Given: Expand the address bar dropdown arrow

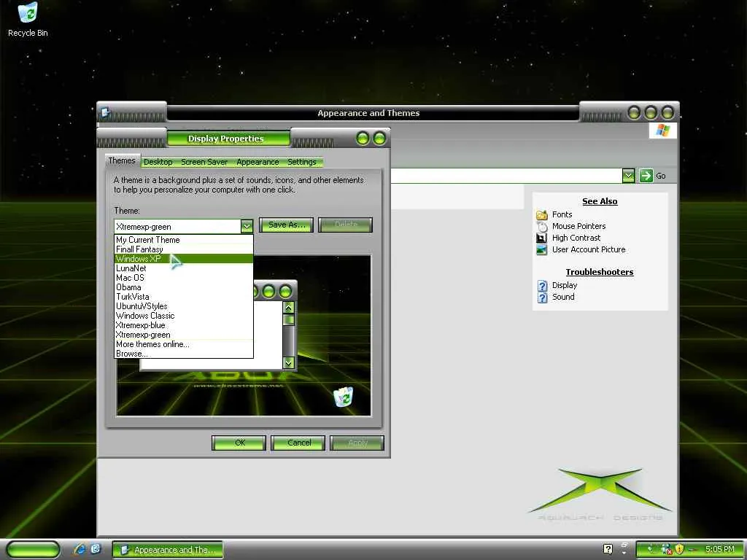Looking at the screenshot, I should (x=628, y=176).
